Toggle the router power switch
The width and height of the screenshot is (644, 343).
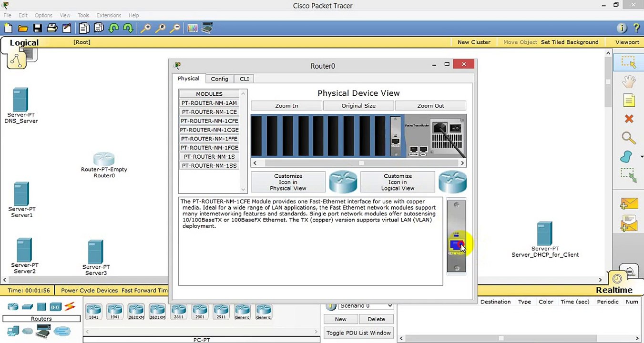(x=456, y=128)
